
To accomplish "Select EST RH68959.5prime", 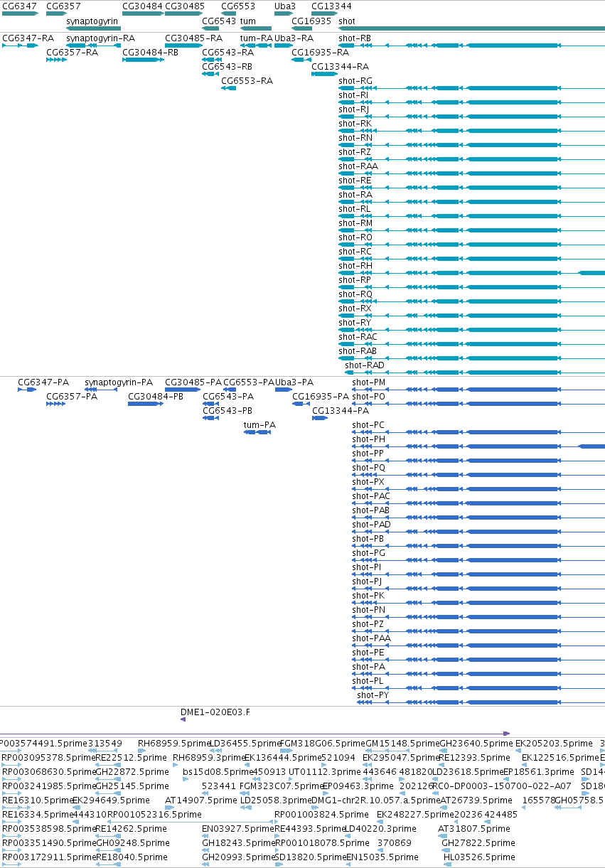I will 173,743.
